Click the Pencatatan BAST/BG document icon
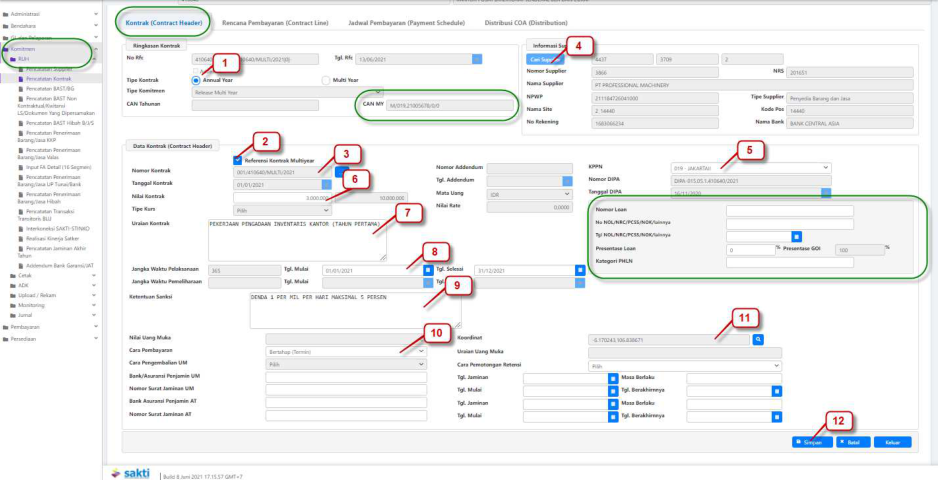Viewport: 938px width, 480px height. point(20,89)
